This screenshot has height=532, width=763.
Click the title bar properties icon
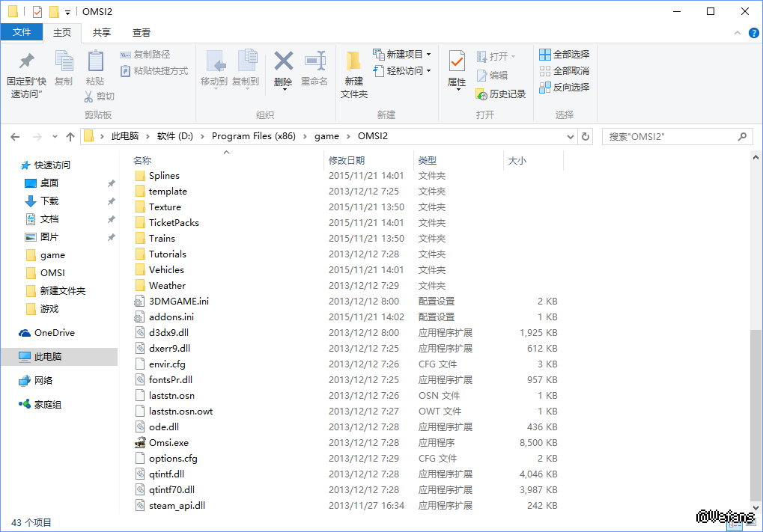37,12
